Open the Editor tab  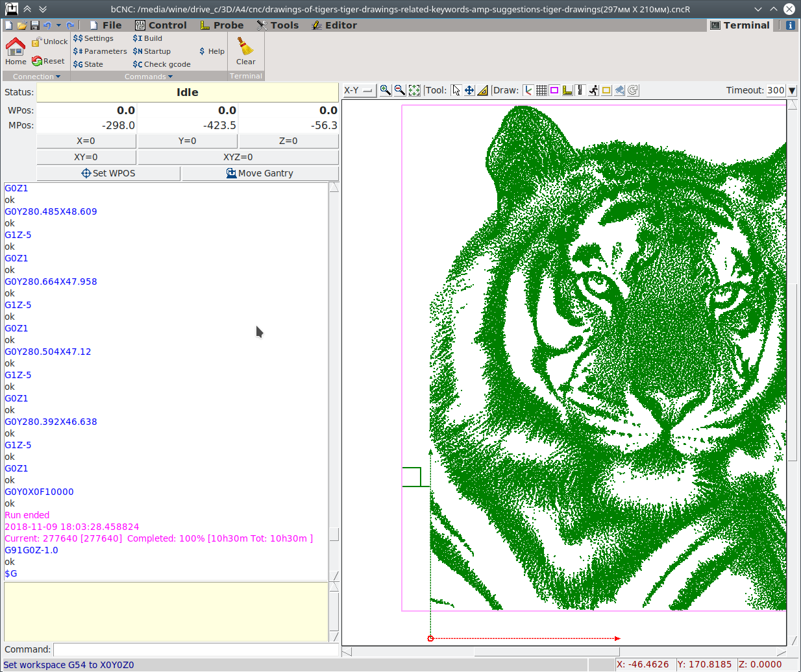tap(334, 25)
